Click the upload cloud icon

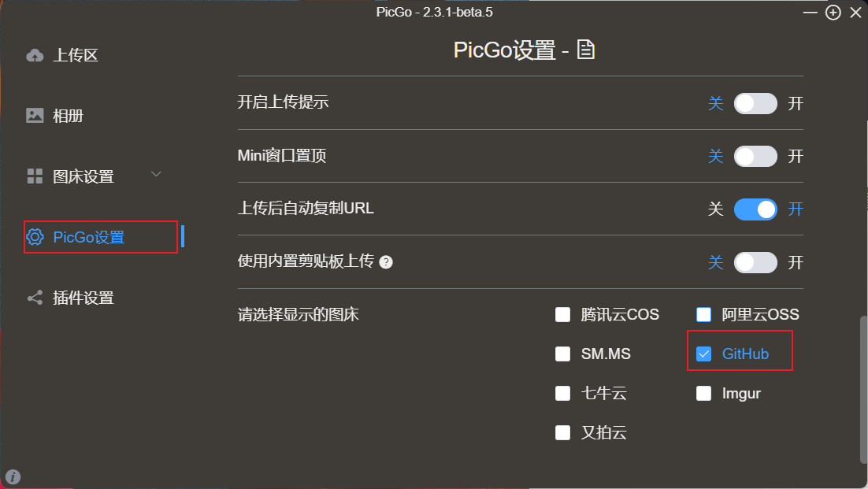point(35,56)
